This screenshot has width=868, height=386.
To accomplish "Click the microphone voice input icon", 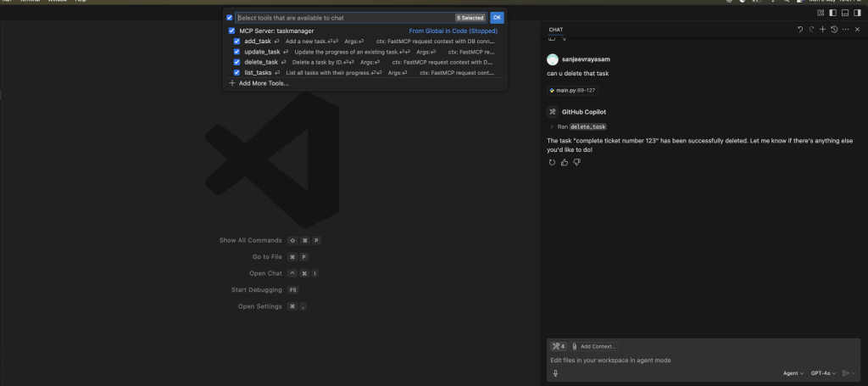I will tap(555, 373).
